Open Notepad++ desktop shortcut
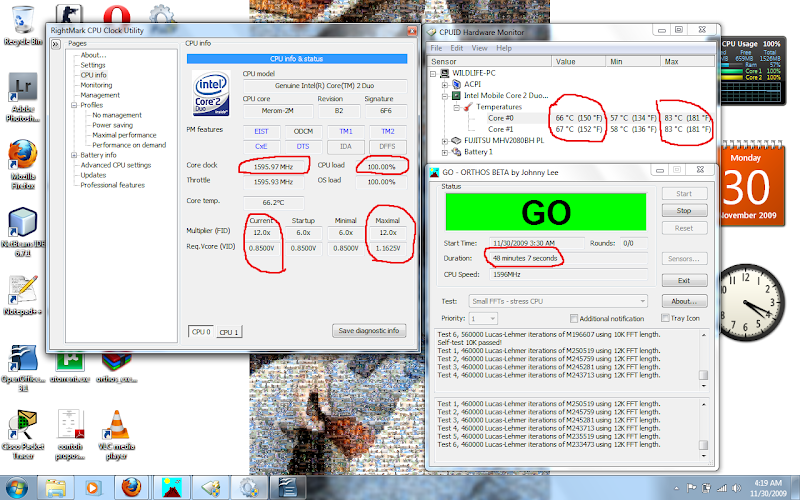The height and width of the screenshot is (500, 800). pyautogui.click(x=22, y=296)
